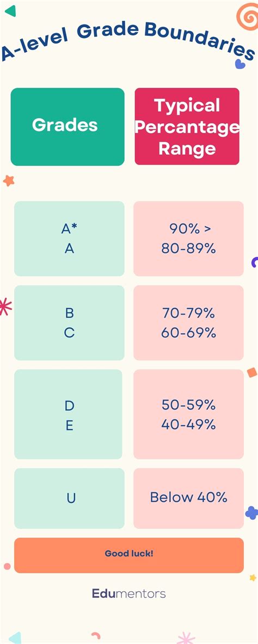Select the 90% > and 80-89% cell
This screenshot has width=258, height=644.
188,239
